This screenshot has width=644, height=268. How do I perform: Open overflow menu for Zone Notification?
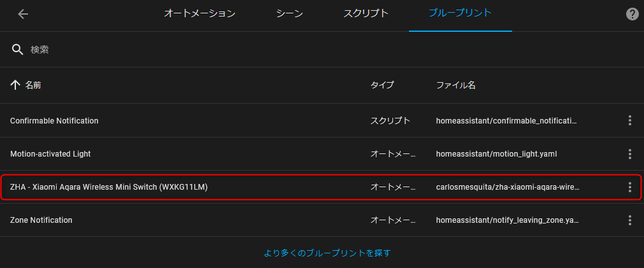629,220
